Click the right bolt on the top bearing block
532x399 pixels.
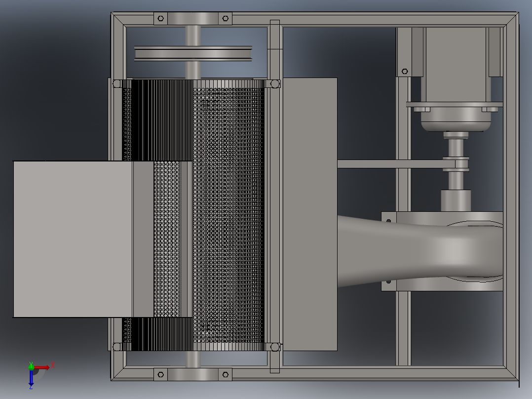(x=225, y=18)
